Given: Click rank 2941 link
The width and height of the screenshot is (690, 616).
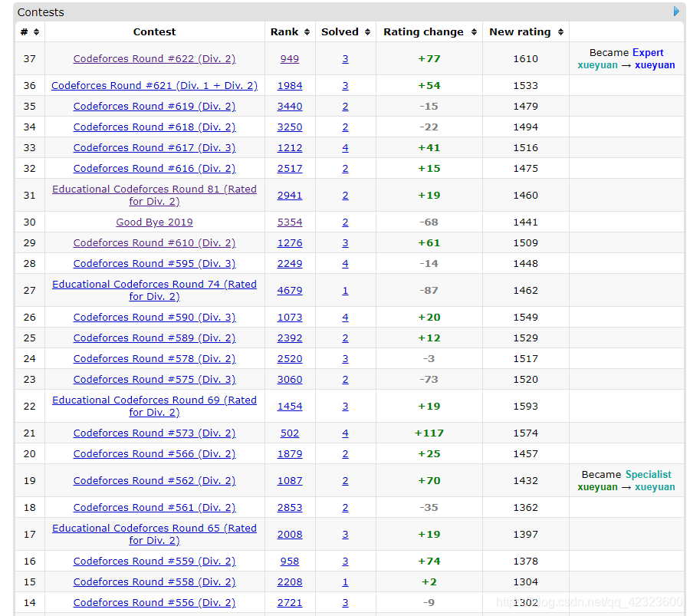Looking at the screenshot, I should (x=290, y=195).
